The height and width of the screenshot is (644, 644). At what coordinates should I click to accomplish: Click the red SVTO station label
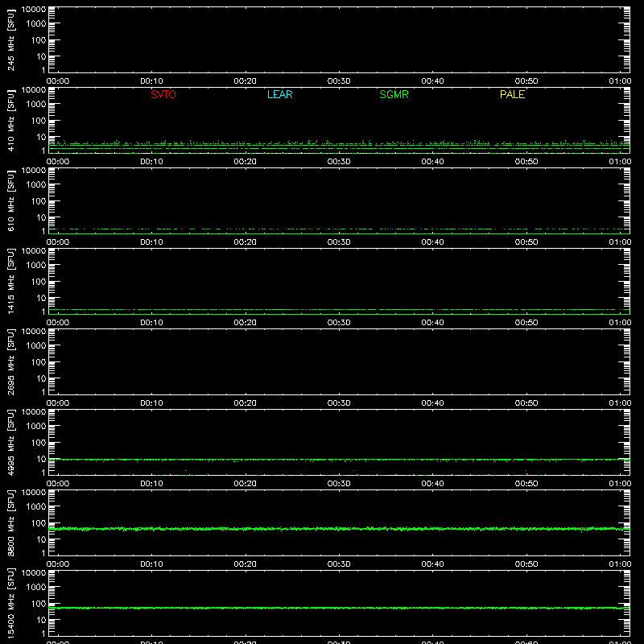163,94
